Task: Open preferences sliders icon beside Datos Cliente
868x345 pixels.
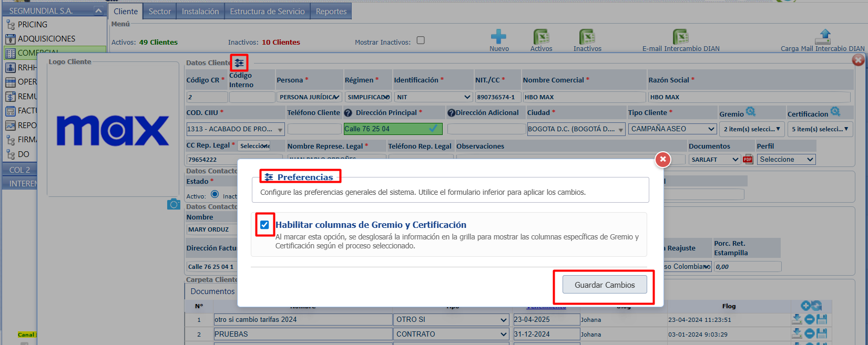Action: [x=239, y=63]
